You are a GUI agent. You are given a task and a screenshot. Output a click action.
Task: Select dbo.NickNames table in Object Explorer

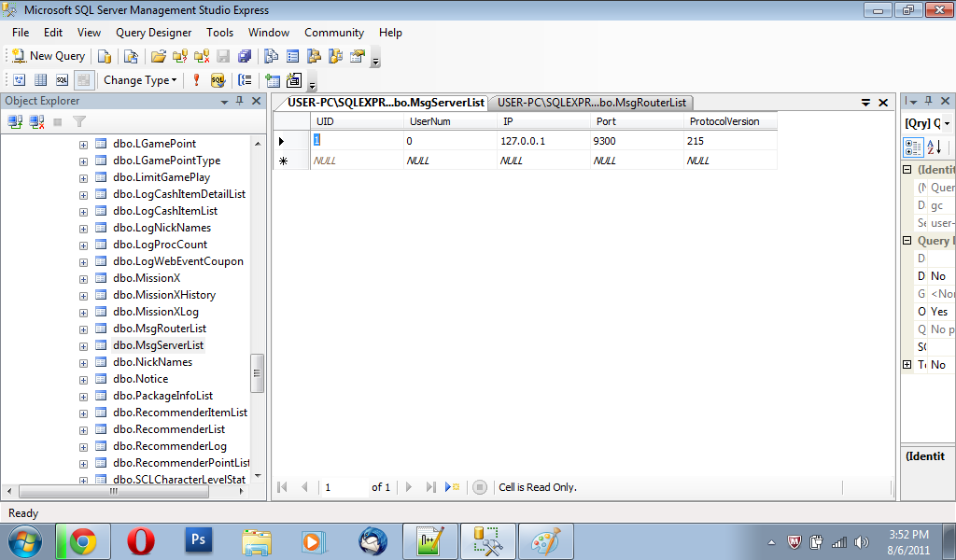pos(152,362)
